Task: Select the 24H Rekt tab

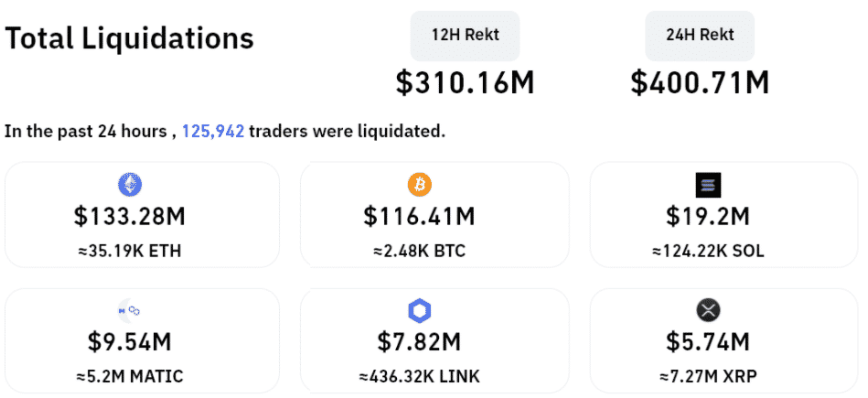Action: tap(700, 36)
